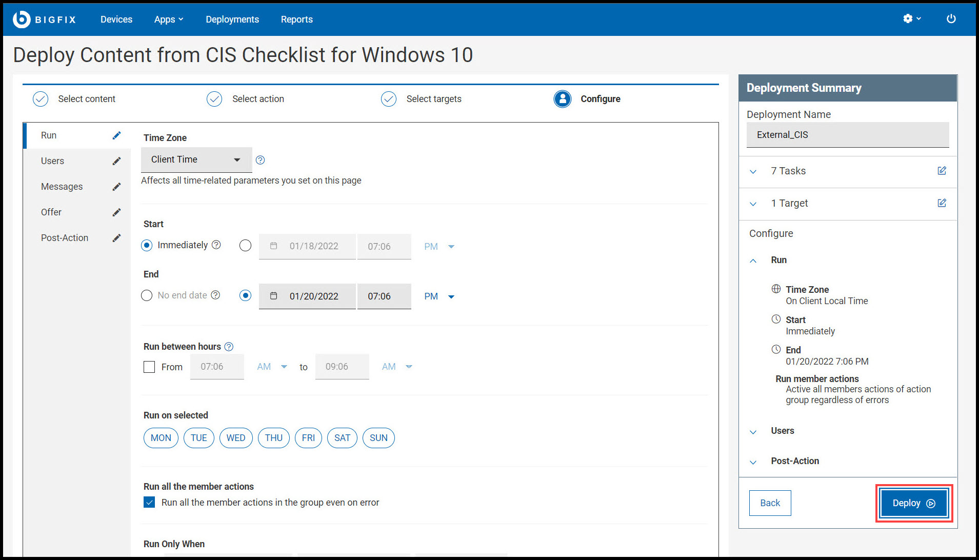
Task: Open the Time Zone help tooltip icon
Action: [x=260, y=160]
